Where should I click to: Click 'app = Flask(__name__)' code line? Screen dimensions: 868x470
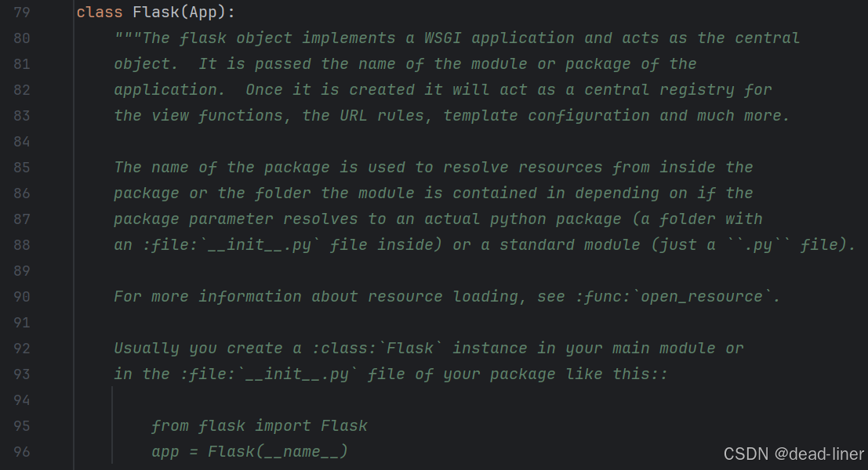[249, 452]
